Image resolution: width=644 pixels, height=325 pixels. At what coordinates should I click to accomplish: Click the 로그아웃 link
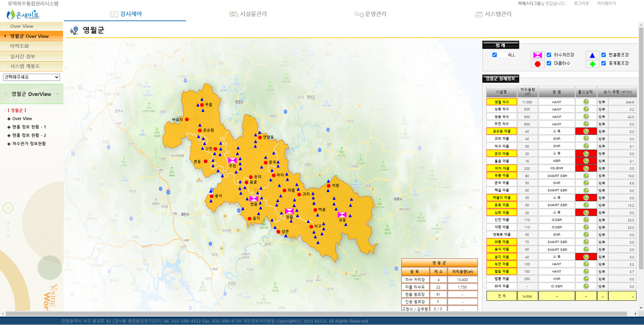(x=581, y=3)
